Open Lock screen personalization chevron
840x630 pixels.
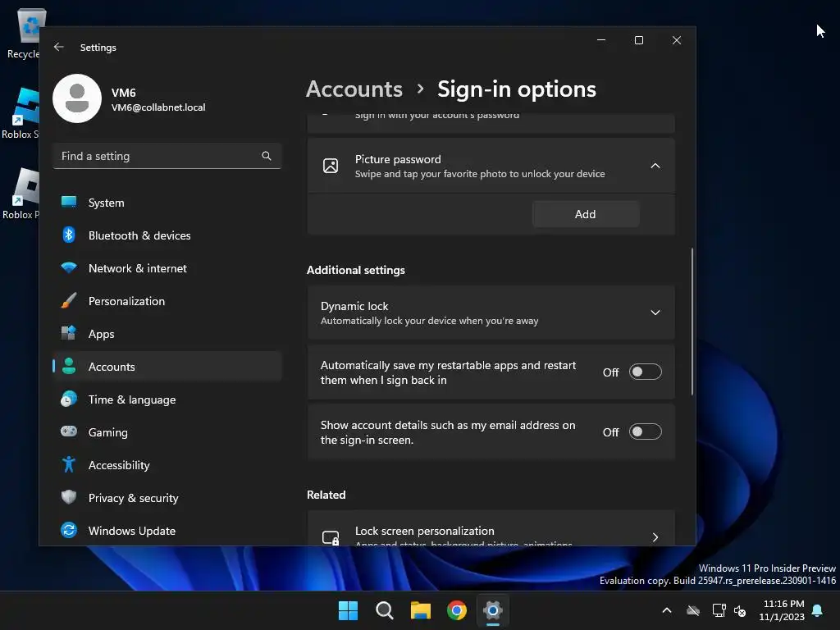(x=655, y=537)
